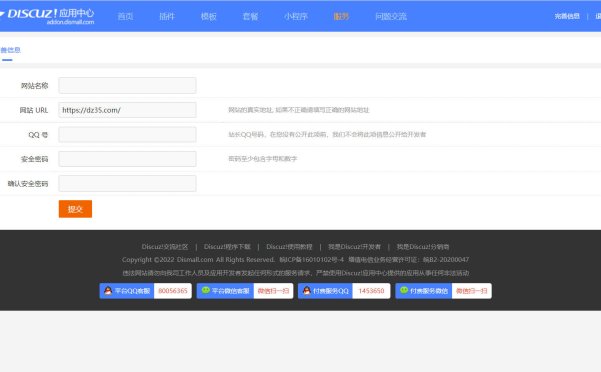Click the Discuz! 应用中心 logo

[x=48, y=16]
